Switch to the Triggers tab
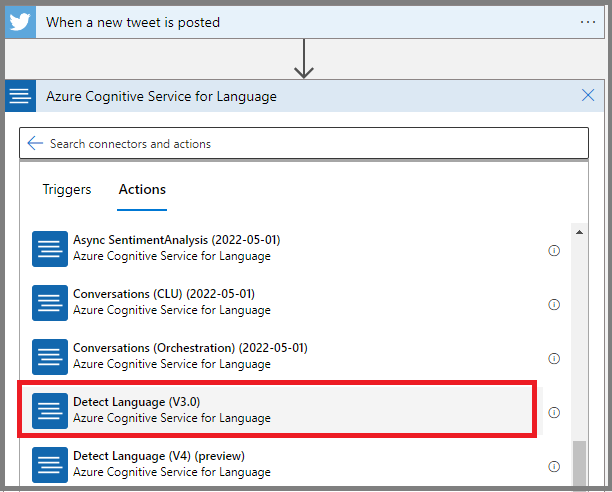Image resolution: width=612 pixels, height=492 pixels. coord(67,189)
